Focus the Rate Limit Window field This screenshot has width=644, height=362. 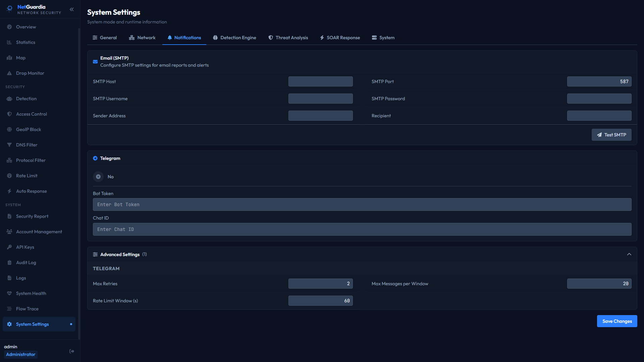pos(321,301)
